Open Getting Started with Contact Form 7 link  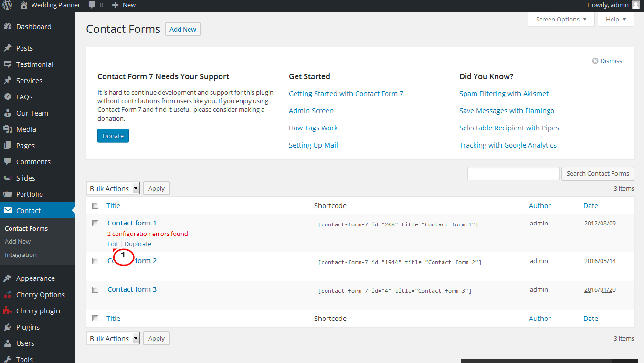tap(346, 94)
